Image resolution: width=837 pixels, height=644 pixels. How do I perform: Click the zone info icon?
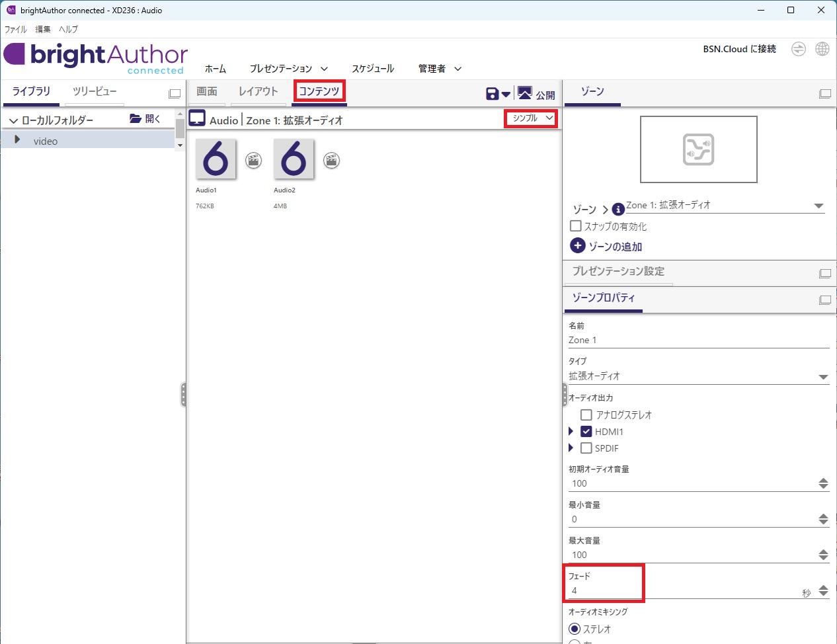coord(618,209)
